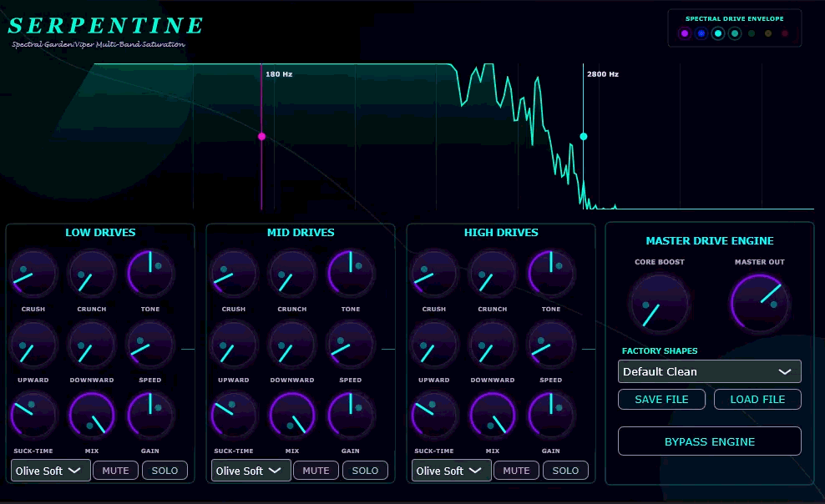
Task: Click the Low Drives Suck-Time knob
Action: click(x=33, y=416)
